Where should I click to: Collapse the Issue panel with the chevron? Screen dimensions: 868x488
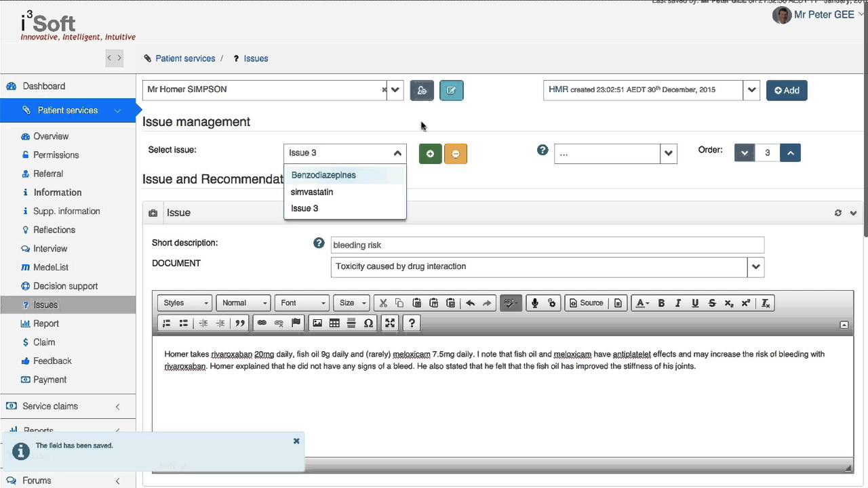(x=853, y=213)
